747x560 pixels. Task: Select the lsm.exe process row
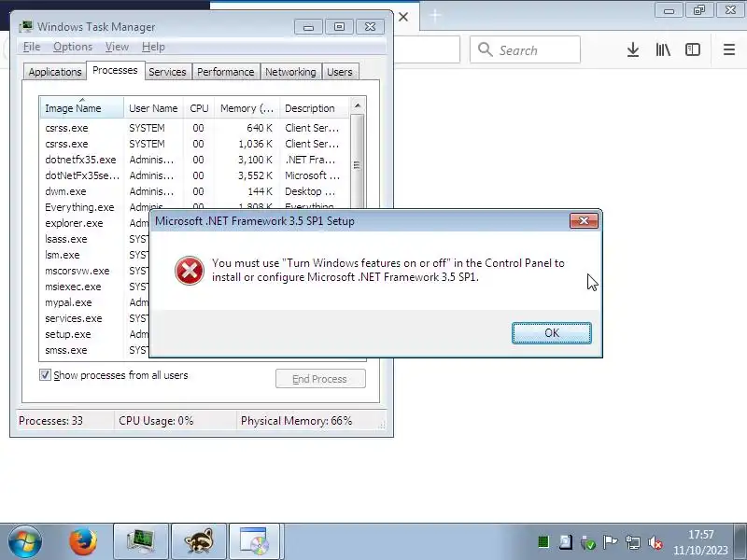95,255
